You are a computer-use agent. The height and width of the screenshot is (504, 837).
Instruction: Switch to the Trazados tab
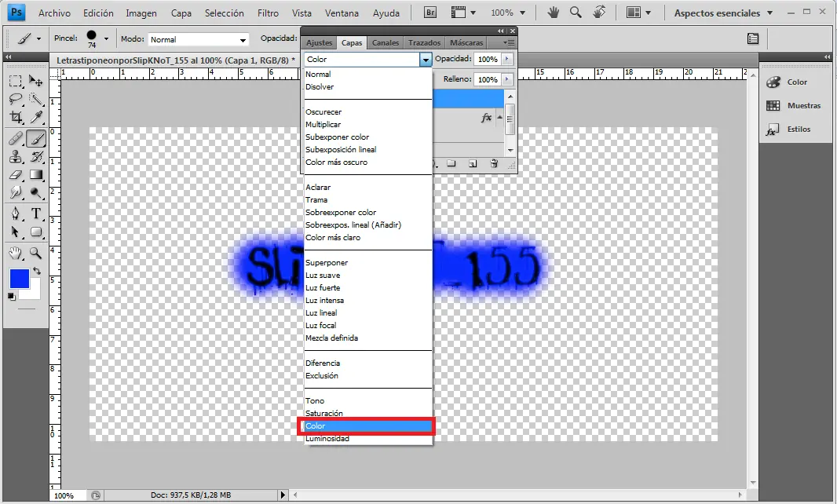point(424,42)
